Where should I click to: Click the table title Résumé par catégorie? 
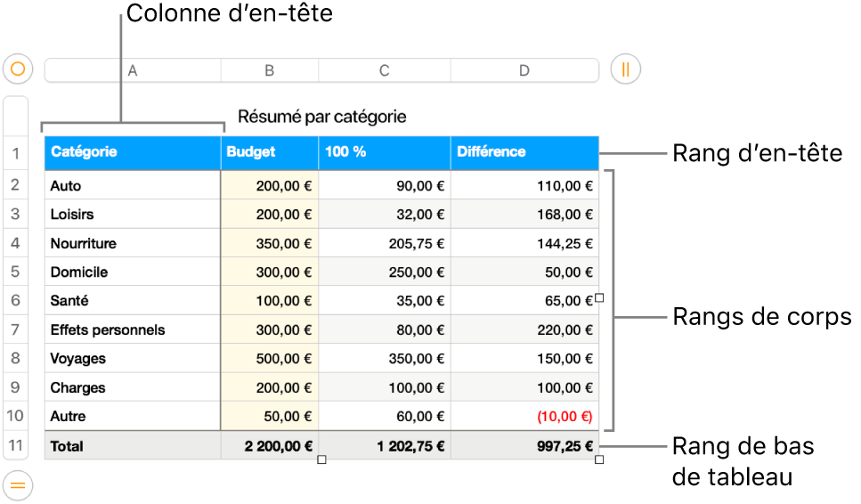(x=321, y=117)
